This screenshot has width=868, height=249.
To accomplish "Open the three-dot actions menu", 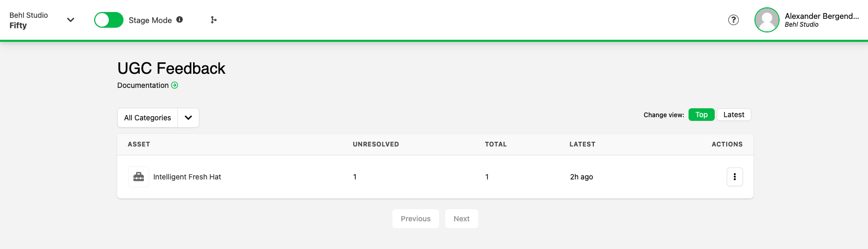I will tap(735, 177).
